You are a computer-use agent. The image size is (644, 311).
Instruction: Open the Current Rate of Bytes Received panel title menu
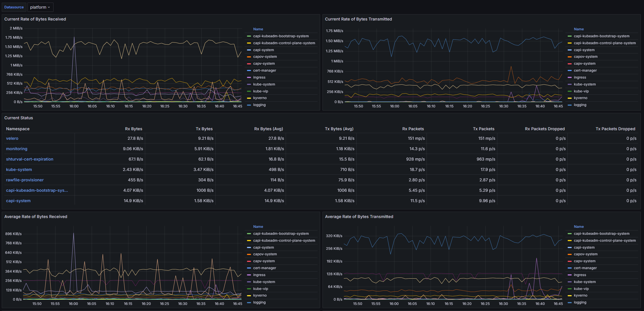35,19
